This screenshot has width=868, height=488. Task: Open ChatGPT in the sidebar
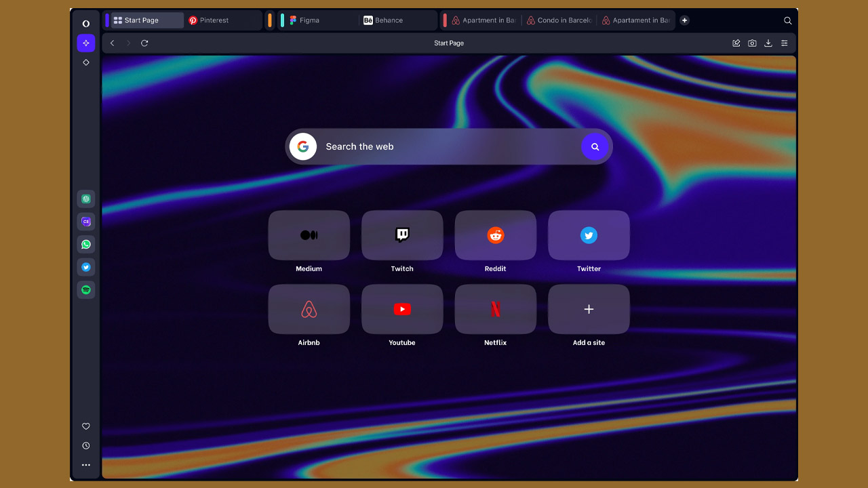pyautogui.click(x=86, y=199)
